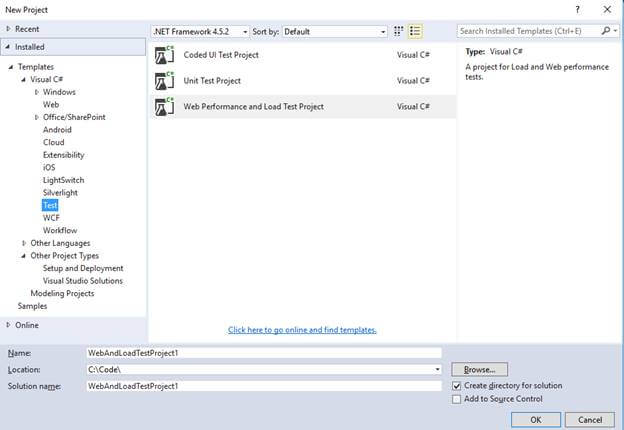Expand the Online section
This screenshot has height=430, width=624.
coord(8,325)
